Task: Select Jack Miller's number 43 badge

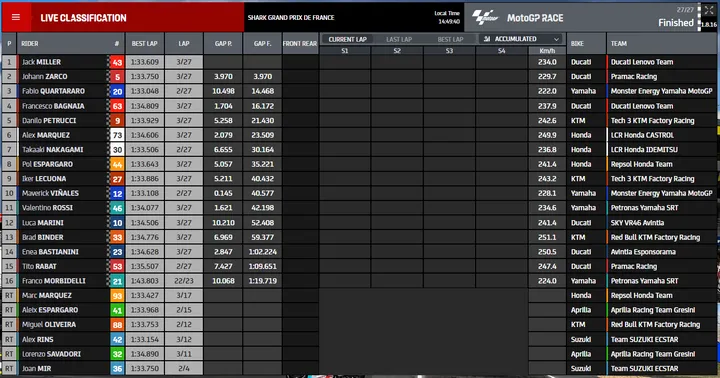Action: point(117,62)
